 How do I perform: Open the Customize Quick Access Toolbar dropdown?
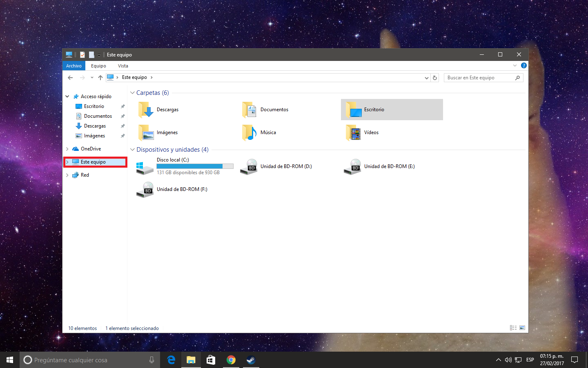99,55
